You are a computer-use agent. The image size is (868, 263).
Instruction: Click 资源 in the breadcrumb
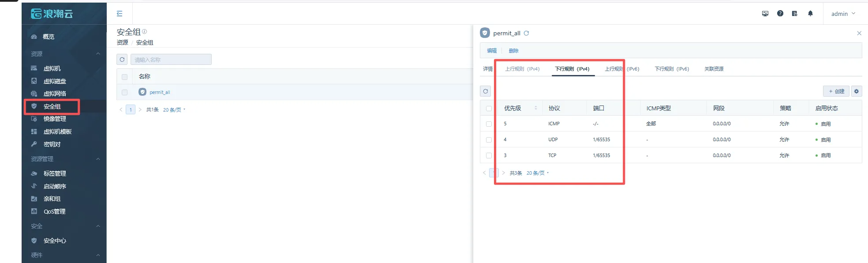coord(122,42)
